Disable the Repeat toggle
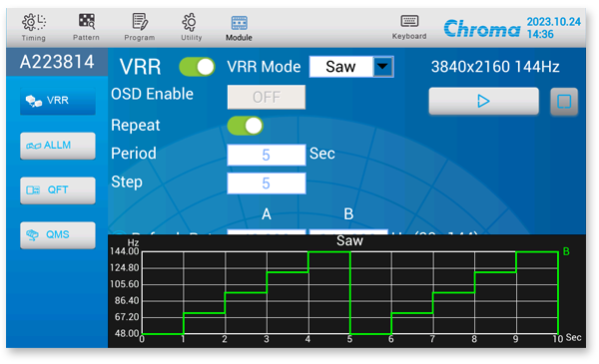The height and width of the screenshot is (364, 599). pos(245,126)
